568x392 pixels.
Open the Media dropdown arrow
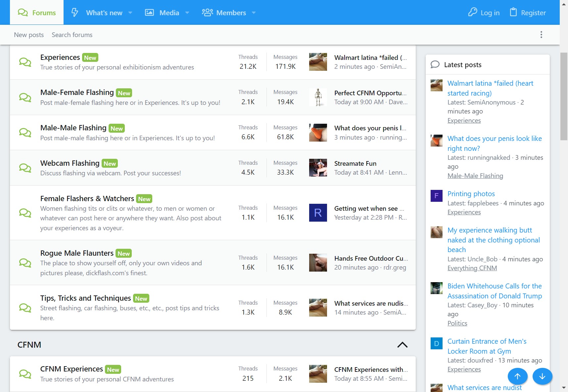coord(187,13)
